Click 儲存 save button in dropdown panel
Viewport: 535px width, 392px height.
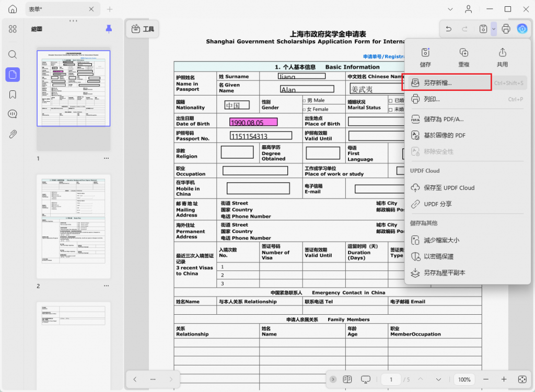(x=425, y=57)
